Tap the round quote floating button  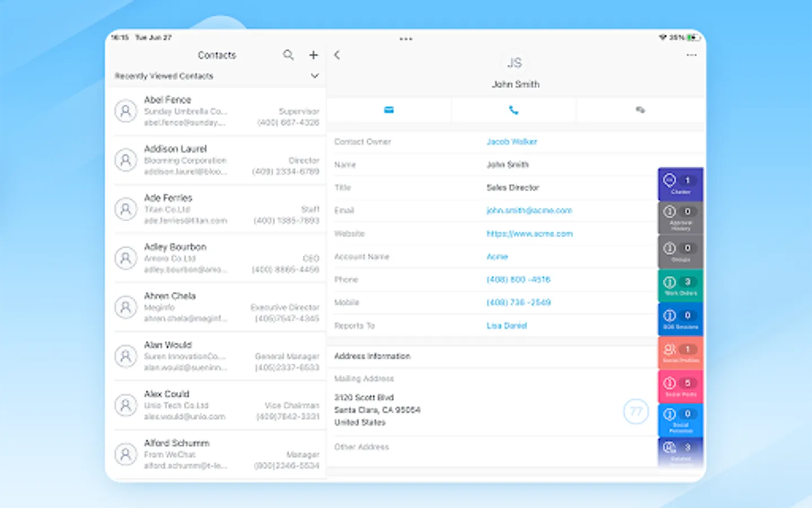click(636, 411)
